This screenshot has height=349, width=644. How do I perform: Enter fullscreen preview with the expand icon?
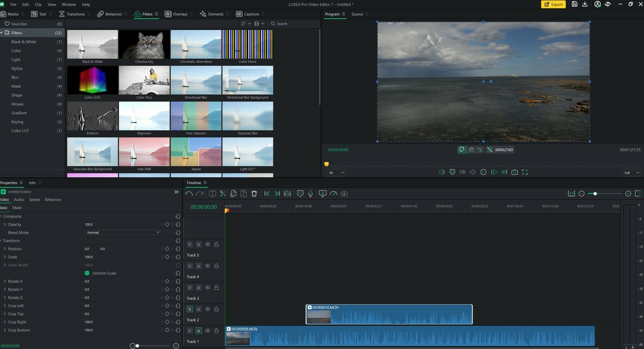pos(525,172)
